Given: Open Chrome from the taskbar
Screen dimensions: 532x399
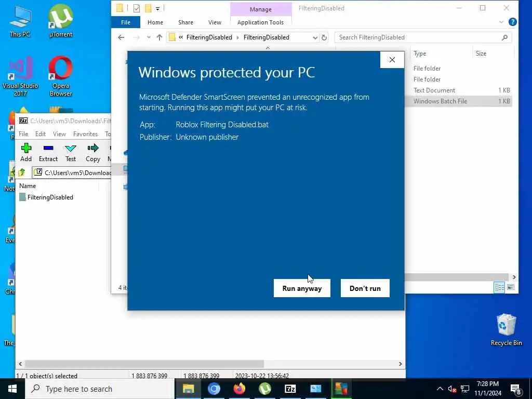Looking at the screenshot, I should pyautogui.click(x=214, y=389).
